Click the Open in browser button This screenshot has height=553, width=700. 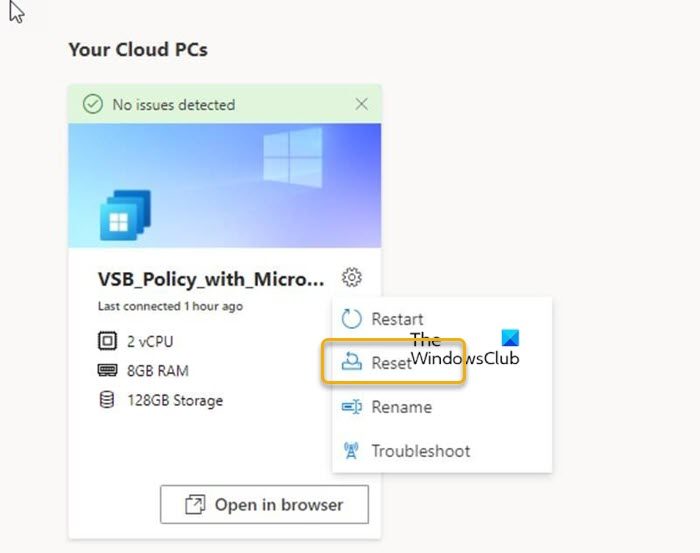click(x=264, y=505)
